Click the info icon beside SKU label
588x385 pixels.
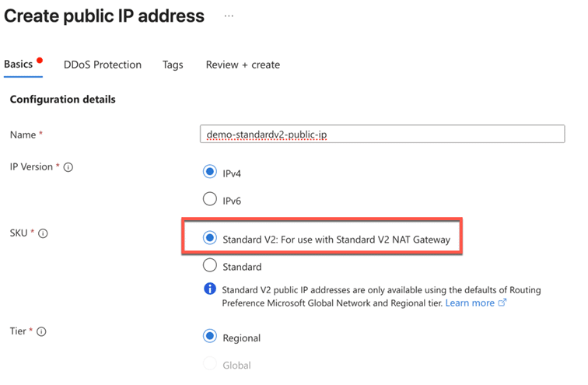44,233
